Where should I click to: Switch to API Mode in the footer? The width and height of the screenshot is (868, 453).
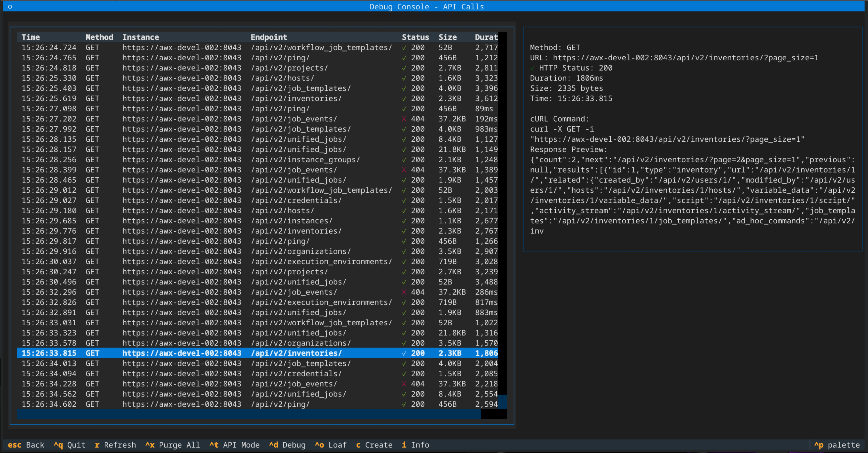(234, 445)
